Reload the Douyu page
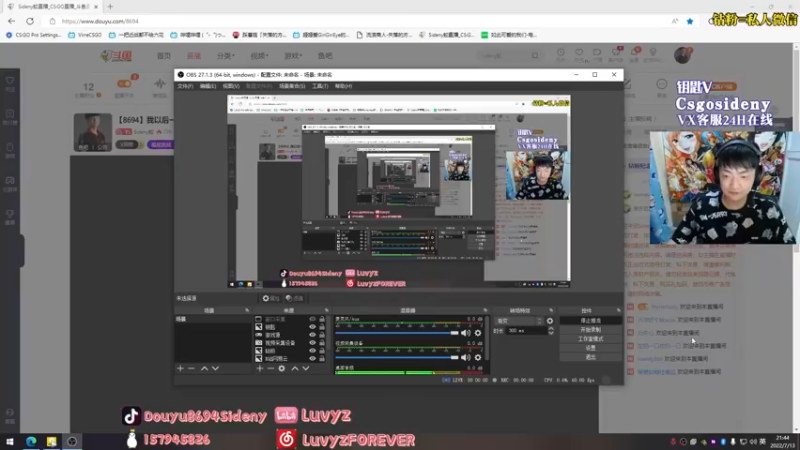 coord(30,21)
